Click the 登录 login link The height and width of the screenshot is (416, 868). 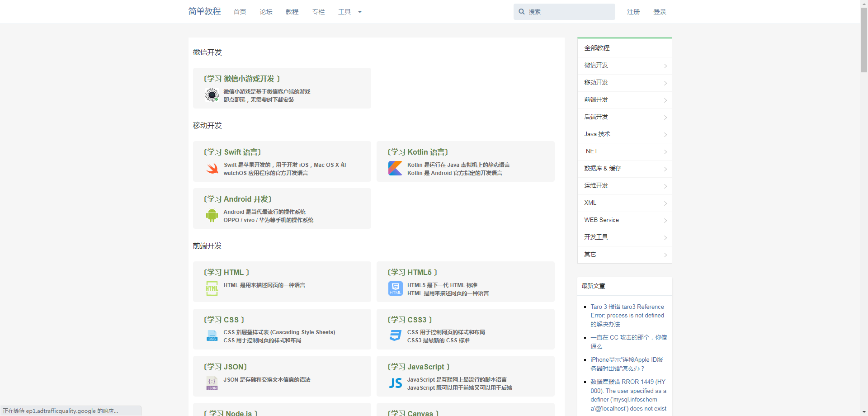660,12
